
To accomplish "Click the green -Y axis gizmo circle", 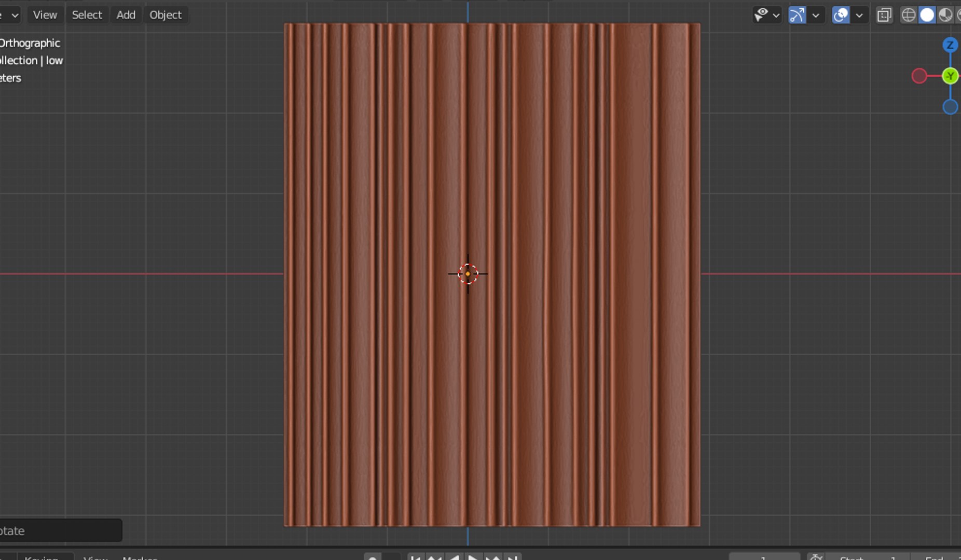I will tap(950, 76).
